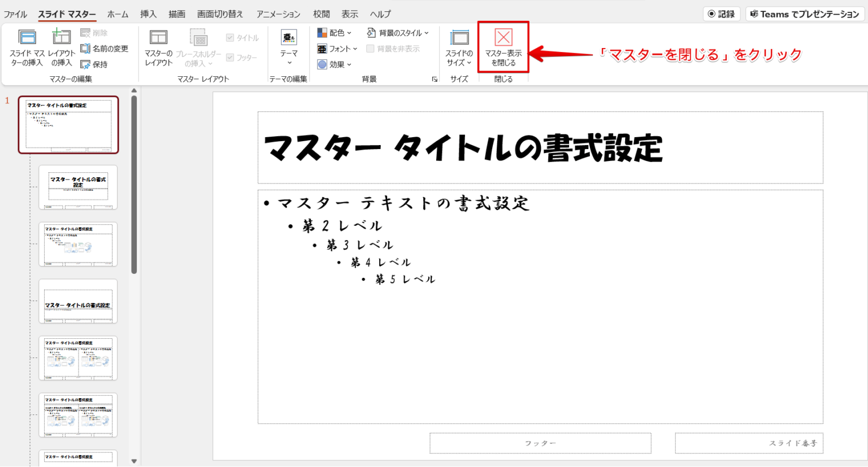This screenshot has height=467, width=868.
Task: Click the レイアウトの挿入 icon
Action: pyautogui.click(x=61, y=38)
